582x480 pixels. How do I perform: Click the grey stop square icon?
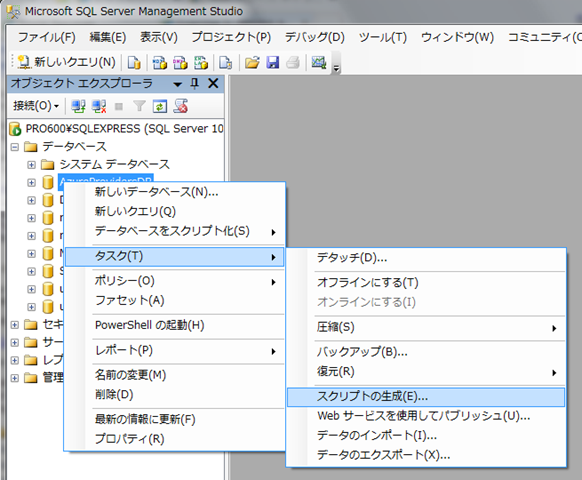tap(119, 107)
